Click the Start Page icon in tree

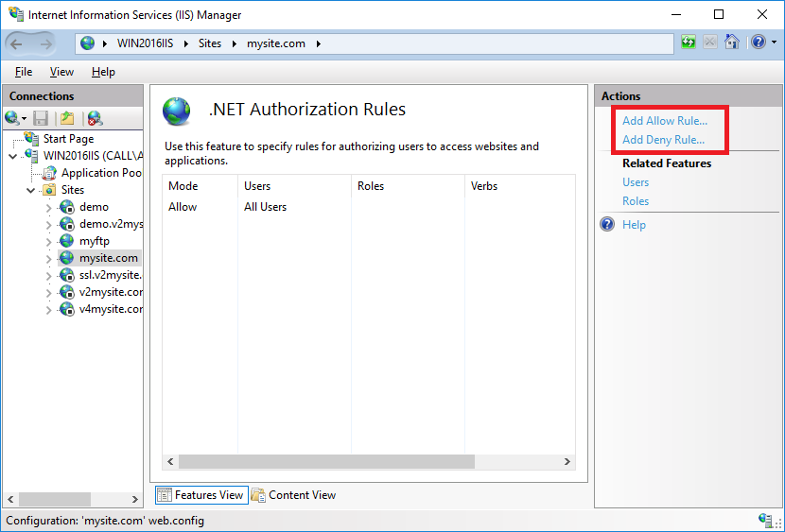click(x=31, y=139)
